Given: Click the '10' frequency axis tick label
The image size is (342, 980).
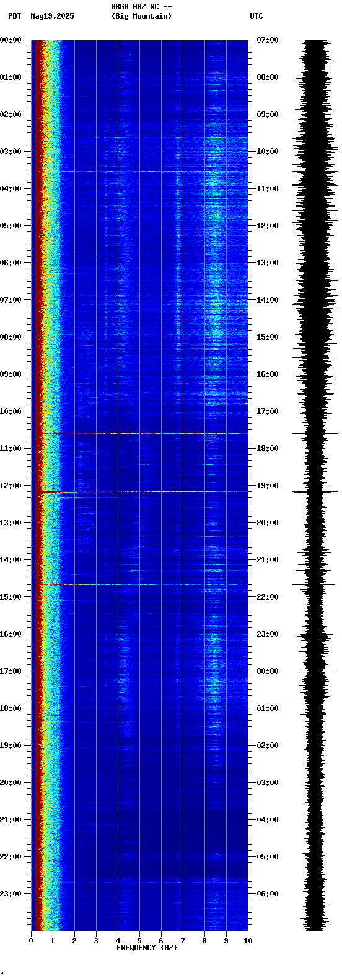Looking at the screenshot, I should point(248,941).
